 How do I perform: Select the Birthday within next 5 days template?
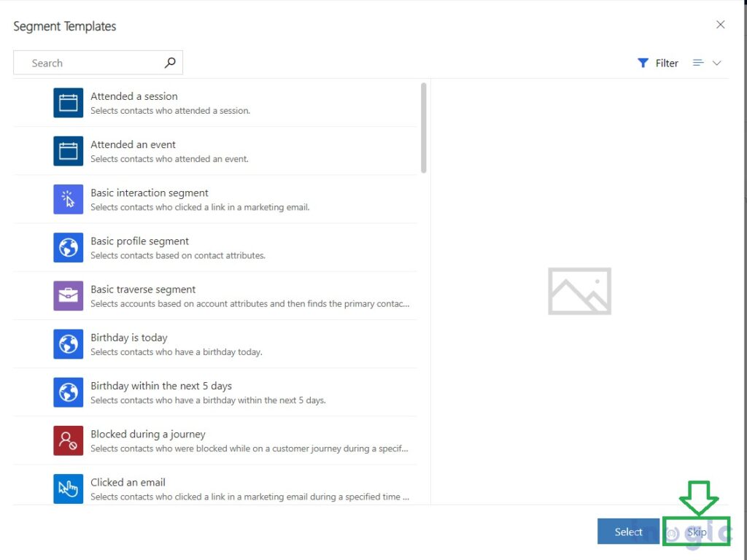(x=219, y=392)
